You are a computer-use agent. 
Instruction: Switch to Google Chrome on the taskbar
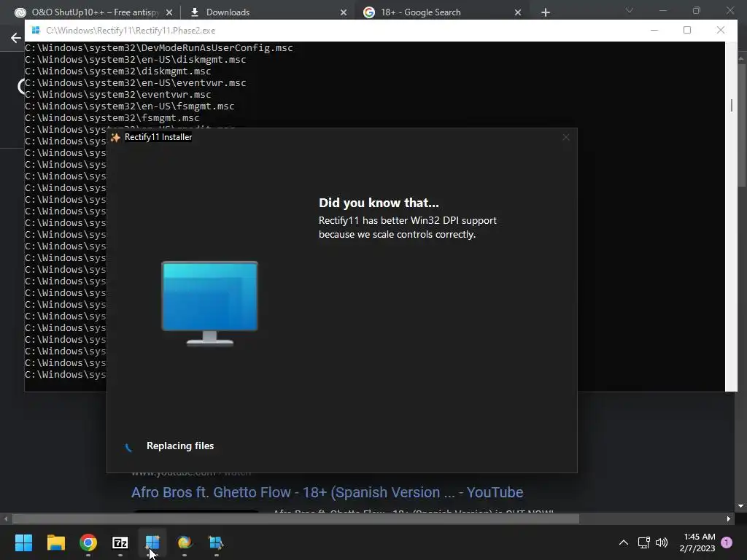tap(88, 542)
